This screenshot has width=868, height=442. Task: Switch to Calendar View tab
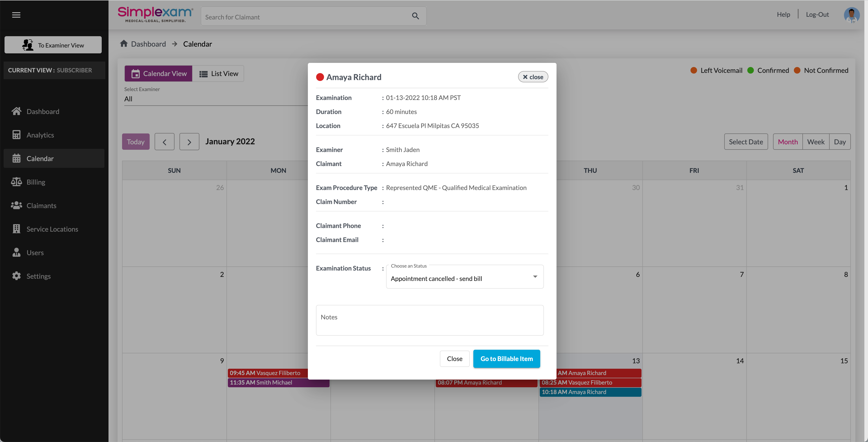click(158, 74)
